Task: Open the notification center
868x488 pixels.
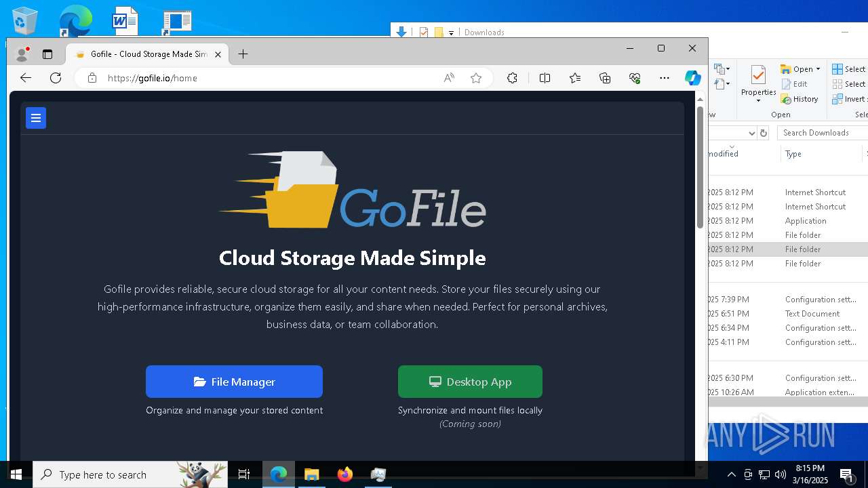Action: 846,474
